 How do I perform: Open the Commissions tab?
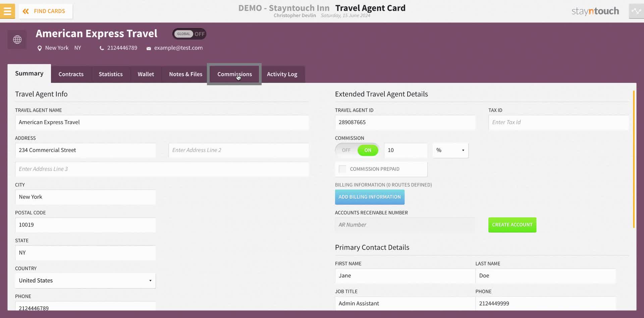pos(234,74)
